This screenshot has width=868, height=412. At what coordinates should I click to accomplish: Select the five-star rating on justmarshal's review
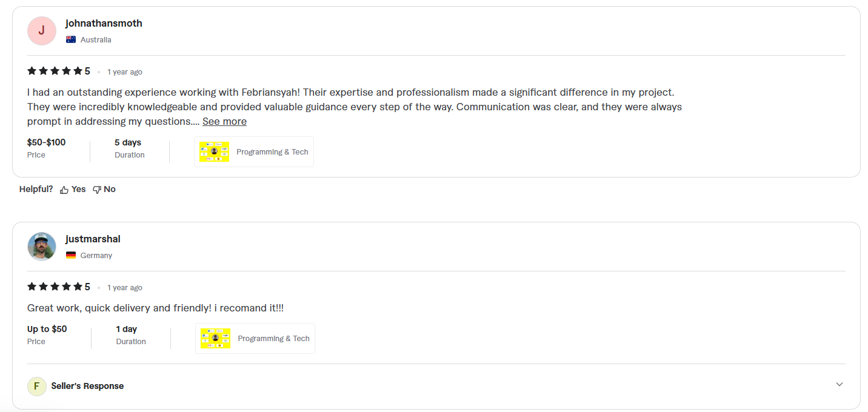58,287
